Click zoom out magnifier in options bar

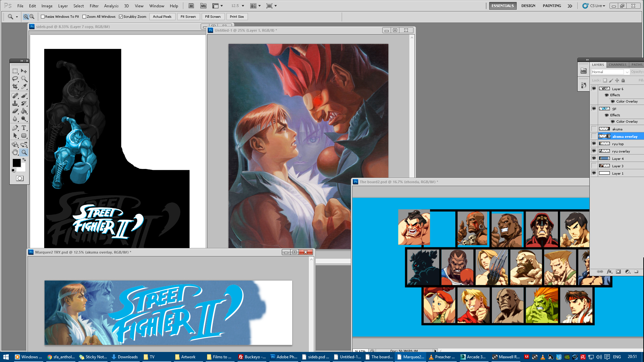point(32,16)
